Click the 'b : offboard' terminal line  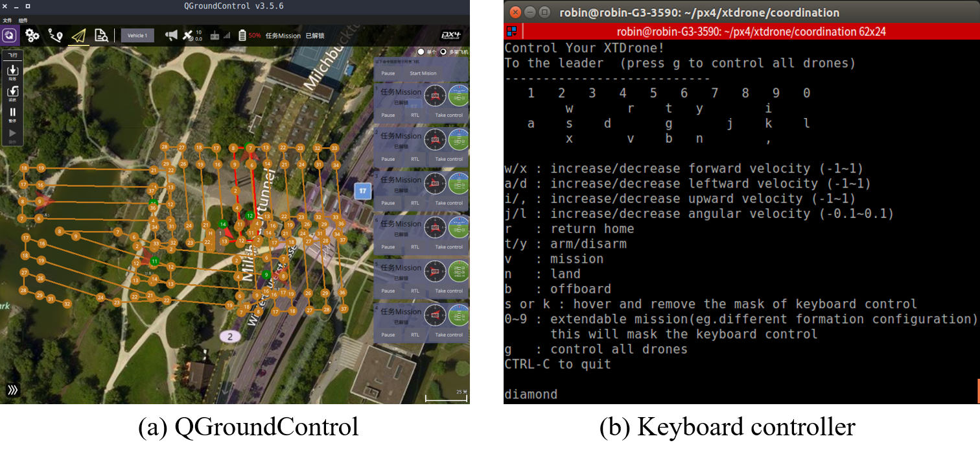(557, 289)
